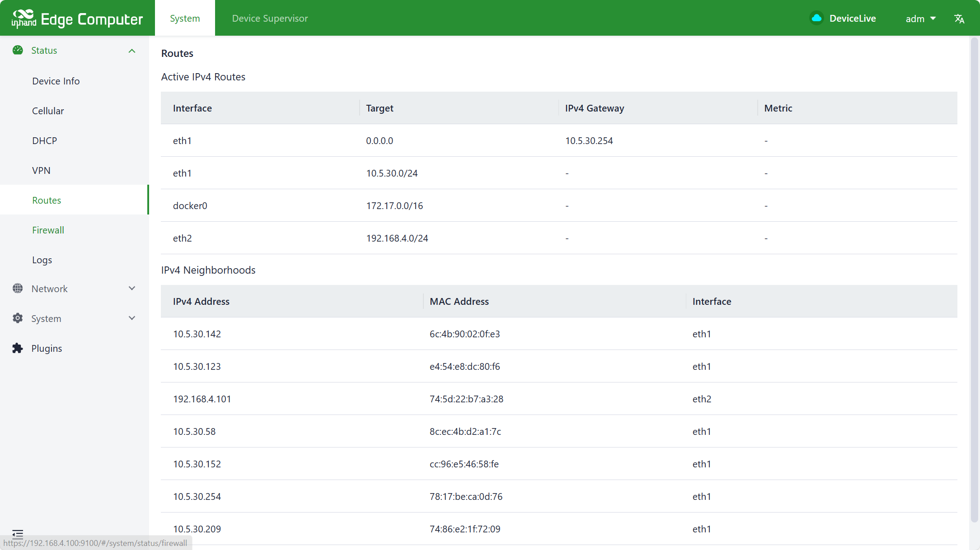Open the DHCP status page
The image size is (980, 550).
pyautogui.click(x=44, y=140)
